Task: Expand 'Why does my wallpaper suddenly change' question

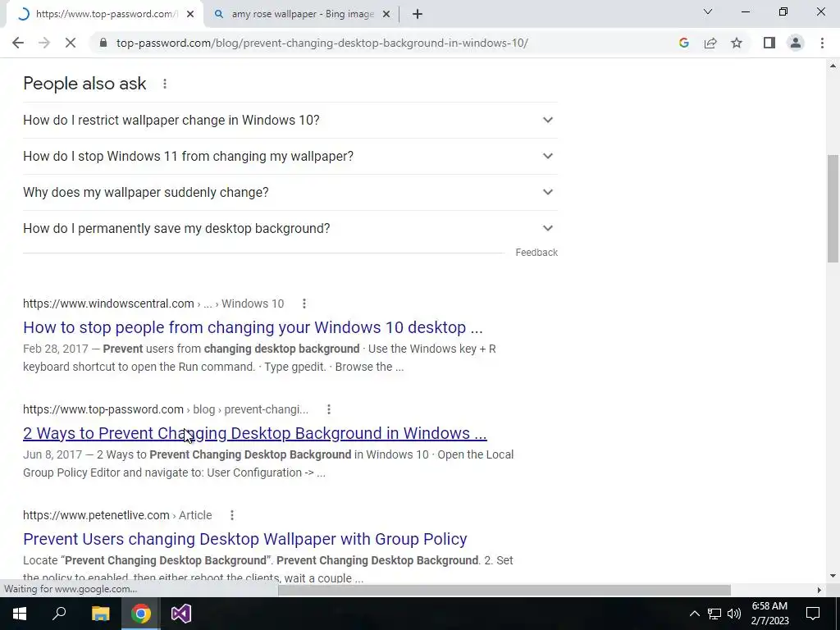Action: [290, 192]
